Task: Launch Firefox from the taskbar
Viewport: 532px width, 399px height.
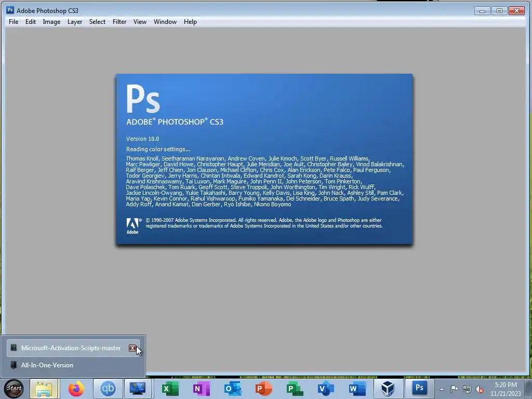Action: (x=76, y=389)
